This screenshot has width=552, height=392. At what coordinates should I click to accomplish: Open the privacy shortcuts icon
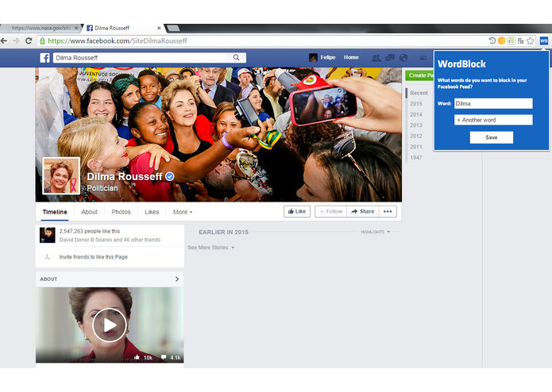pyautogui.click(x=423, y=58)
